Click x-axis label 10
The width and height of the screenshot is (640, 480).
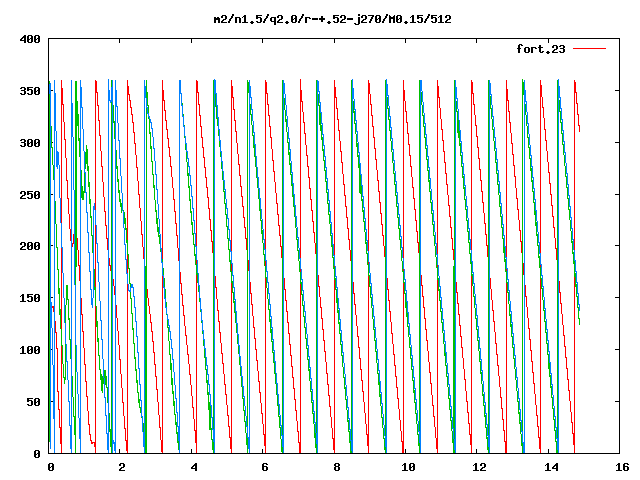408,467
